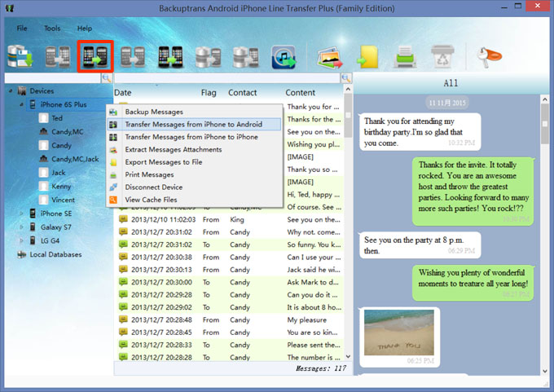
Task: Click the green message icon for 20:30:00 row
Action: [123, 282]
